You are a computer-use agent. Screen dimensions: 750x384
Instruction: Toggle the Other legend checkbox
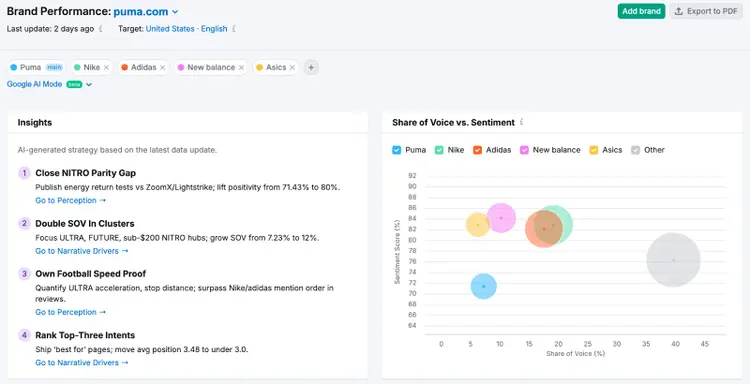(635, 150)
